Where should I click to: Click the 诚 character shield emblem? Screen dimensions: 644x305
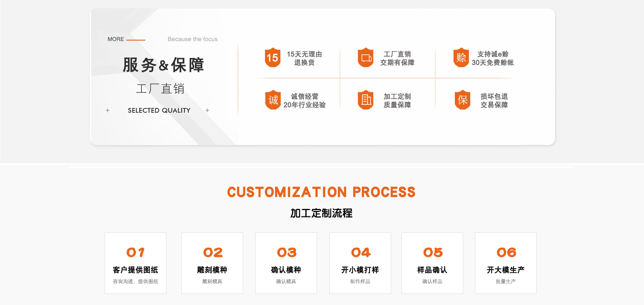click(272, 100)
